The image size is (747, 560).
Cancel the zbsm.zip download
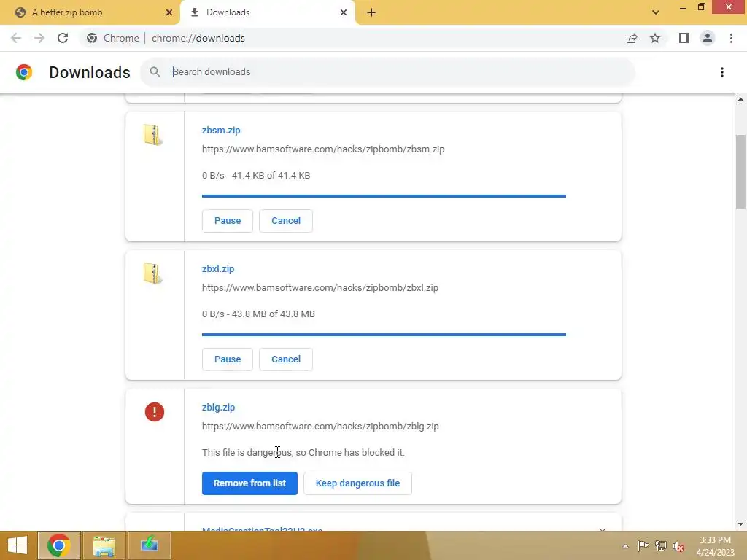pyautogui.click(x=286, y=221)
